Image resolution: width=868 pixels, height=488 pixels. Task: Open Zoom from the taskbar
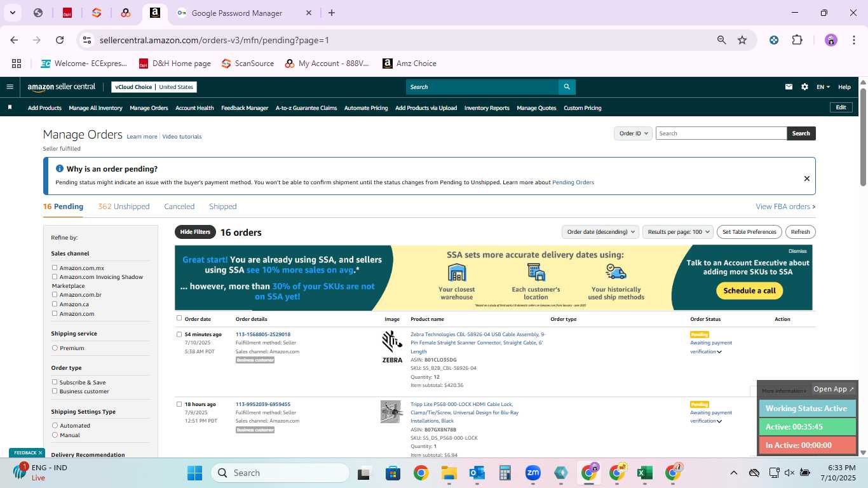[x=532, y=473]
